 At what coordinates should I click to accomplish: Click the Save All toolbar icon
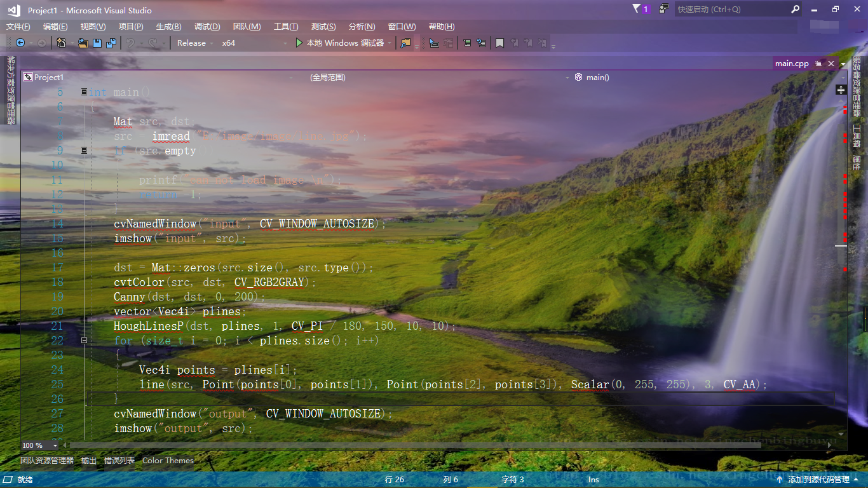[112, 43]
